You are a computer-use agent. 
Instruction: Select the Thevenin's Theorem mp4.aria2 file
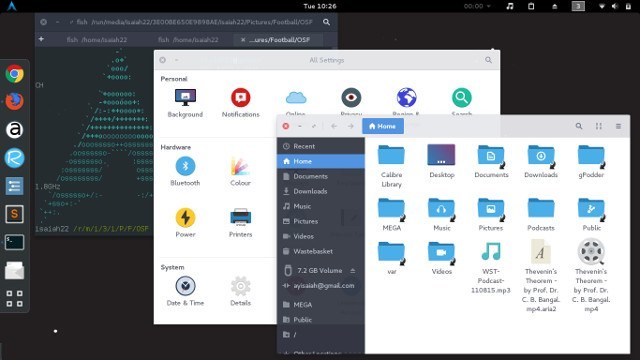click(541, 276)
